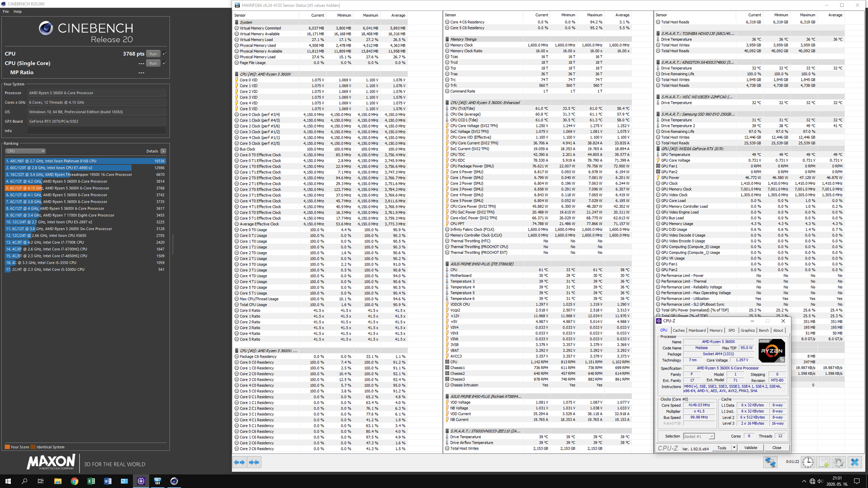This screenshot has width=868, height=488.
Task: Select the Total CPU Usage sensor row
Action: [321, 305]
